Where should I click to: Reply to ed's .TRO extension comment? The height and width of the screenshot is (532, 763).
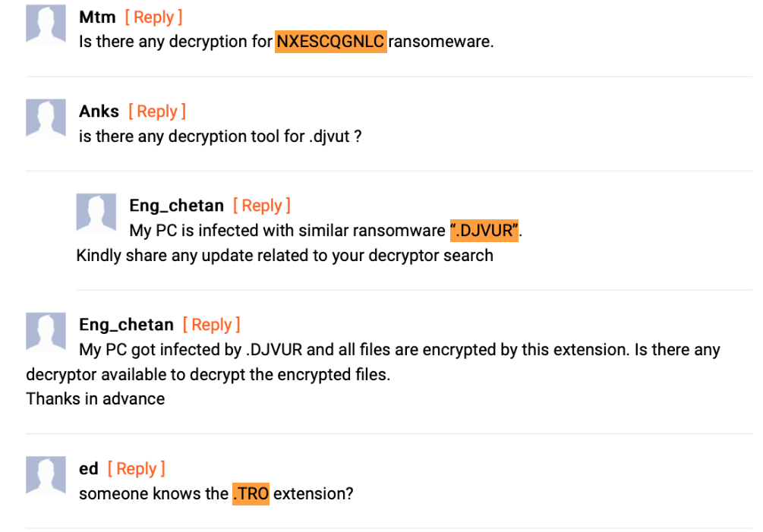[x=137, y=469]
